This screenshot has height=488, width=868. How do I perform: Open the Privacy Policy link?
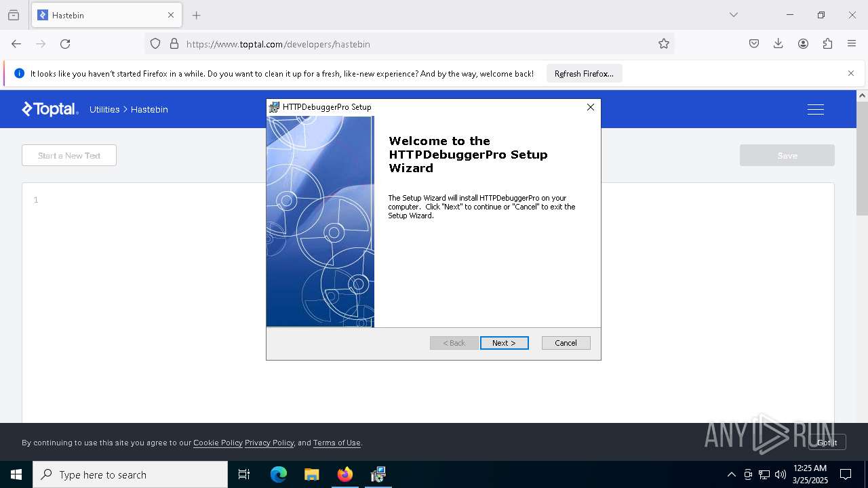point(269,443)
